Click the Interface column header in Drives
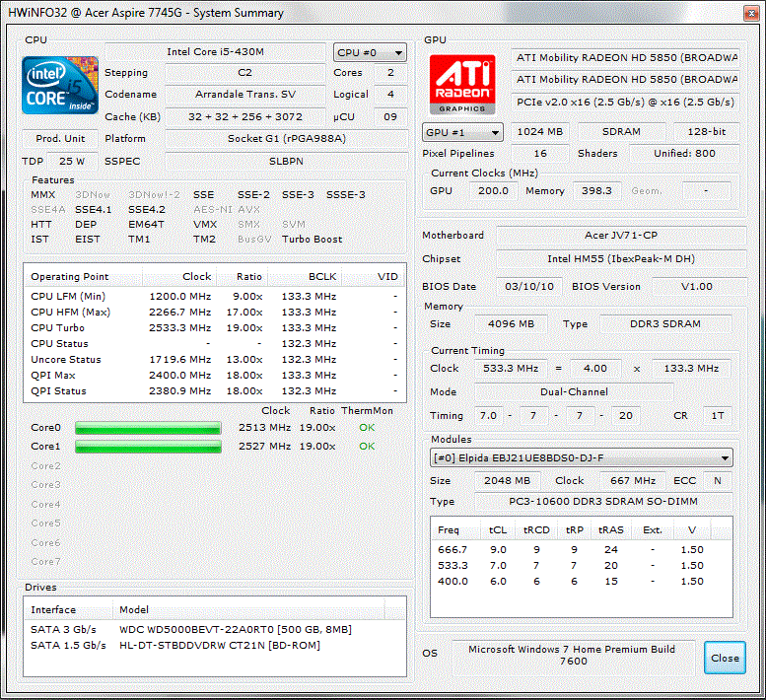Screen dimensions: 766x700 tap(68, 609)
